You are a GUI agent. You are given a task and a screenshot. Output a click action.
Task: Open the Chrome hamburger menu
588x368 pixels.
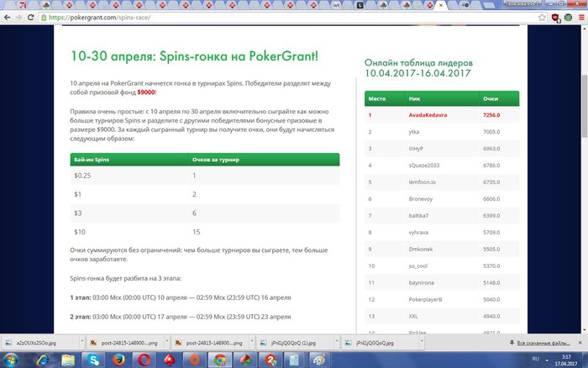[x=581, y=18]
